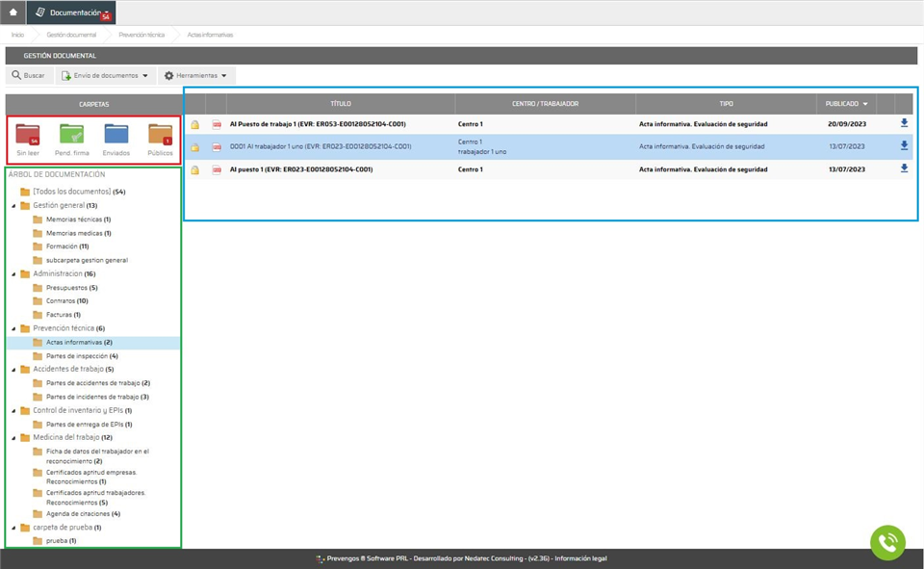Select the Documentación tab
Screen dimensions: 924x569
[x=75, y=13]
